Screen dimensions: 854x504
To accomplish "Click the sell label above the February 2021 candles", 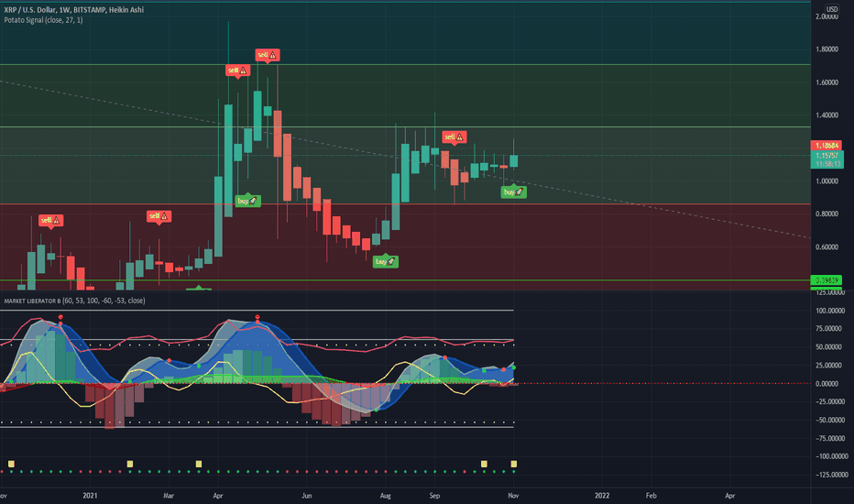I will (159, 216).
